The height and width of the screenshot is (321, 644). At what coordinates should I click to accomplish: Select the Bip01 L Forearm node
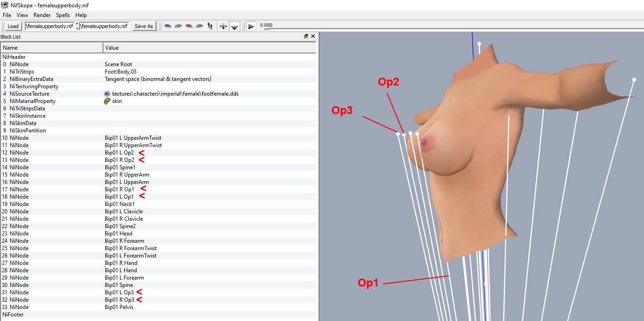coord(158,278)
